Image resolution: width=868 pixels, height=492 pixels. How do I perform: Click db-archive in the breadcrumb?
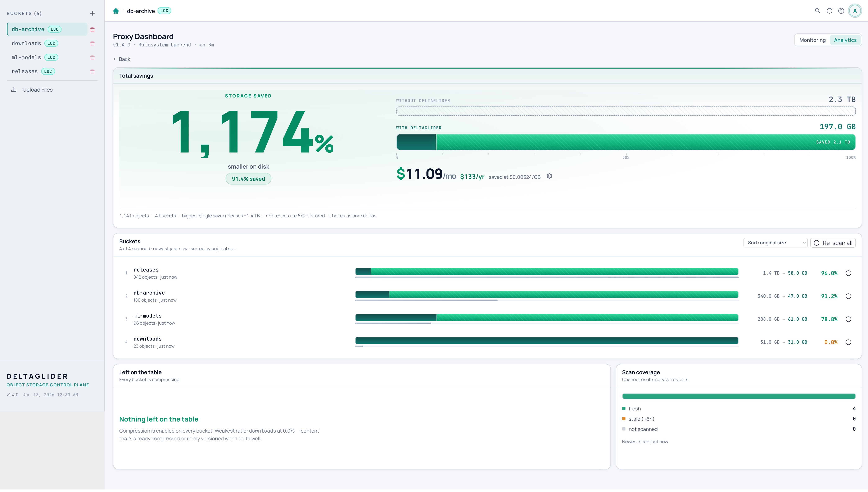pyautogui.click(x=141, y=11)
